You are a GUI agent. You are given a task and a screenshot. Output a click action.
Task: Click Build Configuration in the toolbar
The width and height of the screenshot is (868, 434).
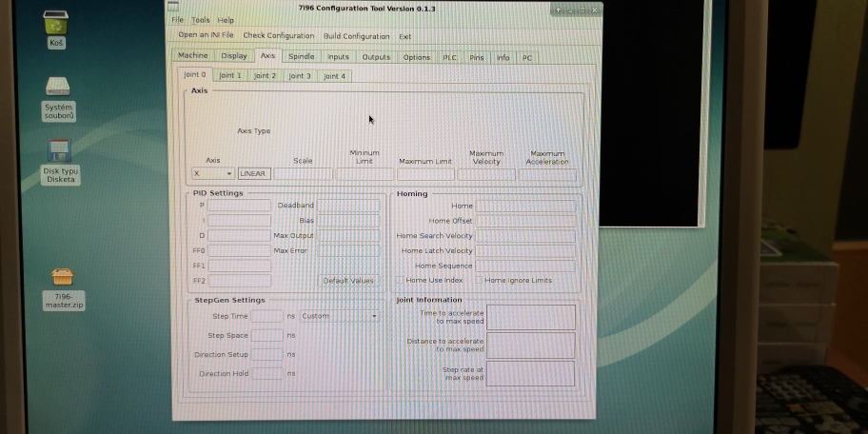click(356, 36)
